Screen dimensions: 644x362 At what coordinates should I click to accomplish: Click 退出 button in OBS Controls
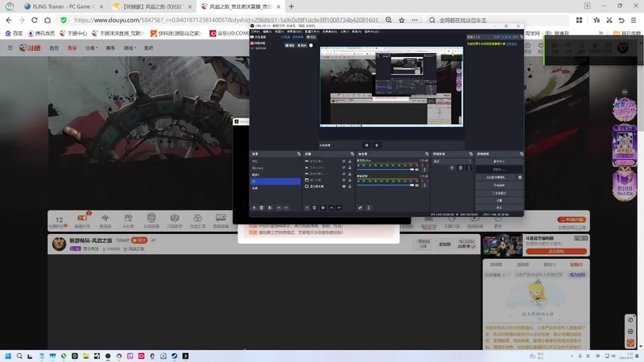click(499, 208)
